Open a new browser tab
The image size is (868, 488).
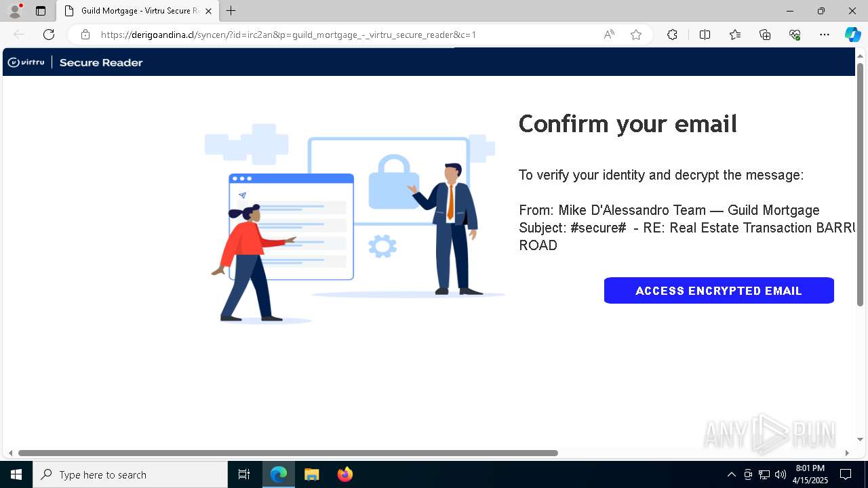click(x=231, y=11)
